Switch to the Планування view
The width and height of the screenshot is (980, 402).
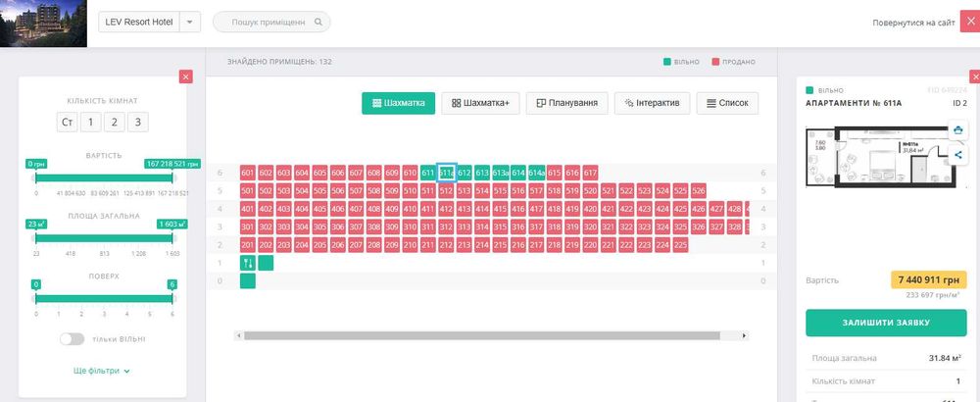[x=566, y=103]
